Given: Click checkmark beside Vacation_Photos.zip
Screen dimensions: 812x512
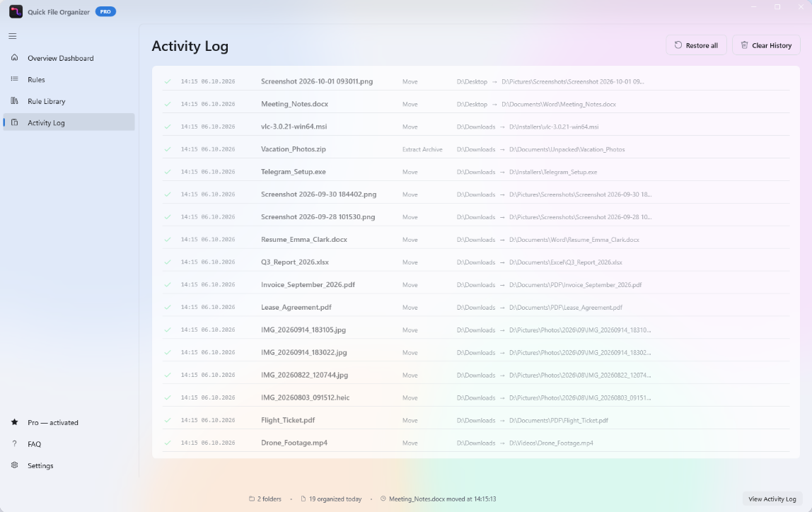Looking at the screenshot, I should point(167,149).
